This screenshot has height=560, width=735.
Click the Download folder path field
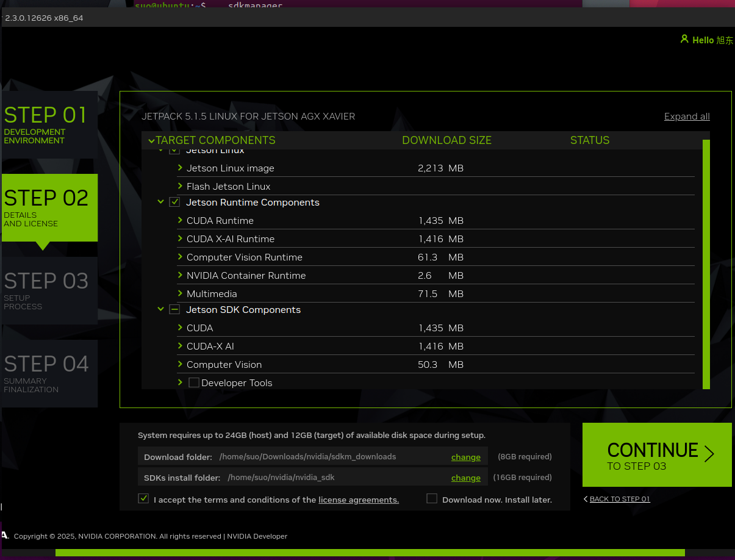pyautogui.click(x=313, y=457)
